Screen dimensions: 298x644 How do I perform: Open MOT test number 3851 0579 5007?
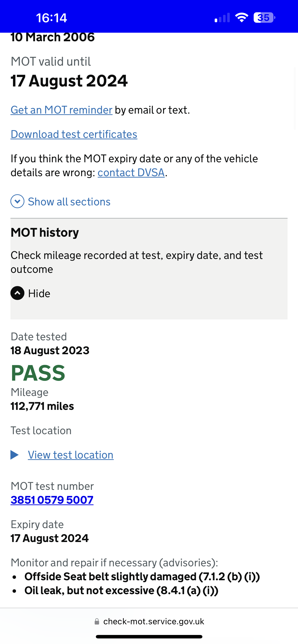pos(52,500)
